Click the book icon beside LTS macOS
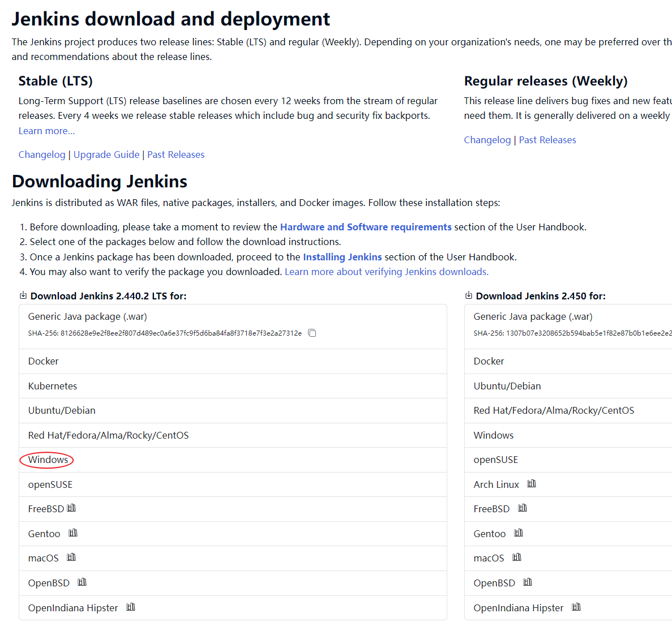The image size is (672, 622). click(71, 557)
